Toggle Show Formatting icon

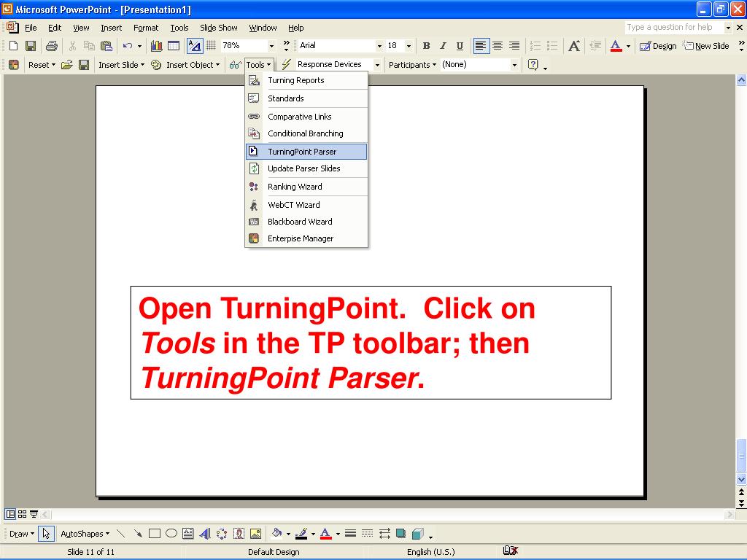tap(194, 46)
